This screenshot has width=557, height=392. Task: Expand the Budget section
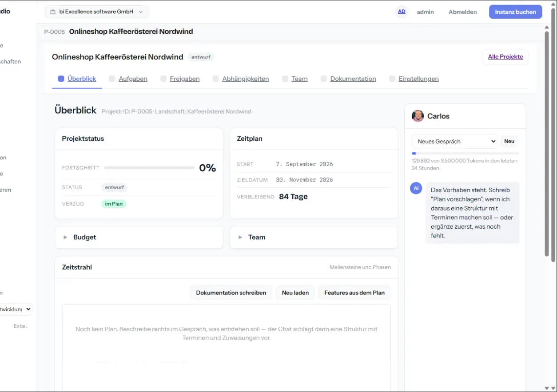coord(139,237)
